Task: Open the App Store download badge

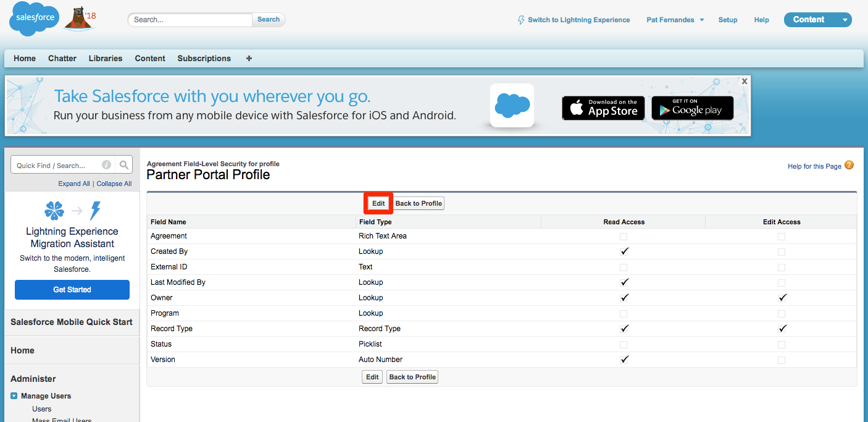Action: [x=603, y=108]
